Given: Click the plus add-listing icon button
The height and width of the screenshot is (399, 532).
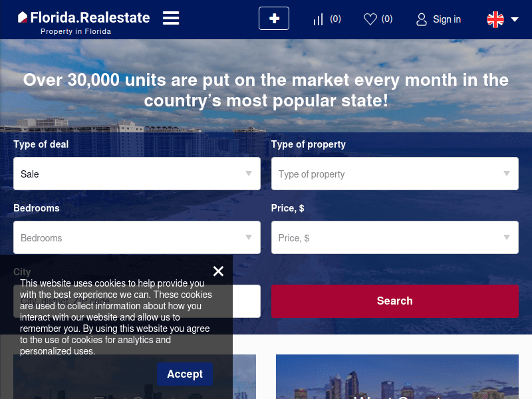Looking at the screenshot, I should pyautogui.click(x=274, y=19).
